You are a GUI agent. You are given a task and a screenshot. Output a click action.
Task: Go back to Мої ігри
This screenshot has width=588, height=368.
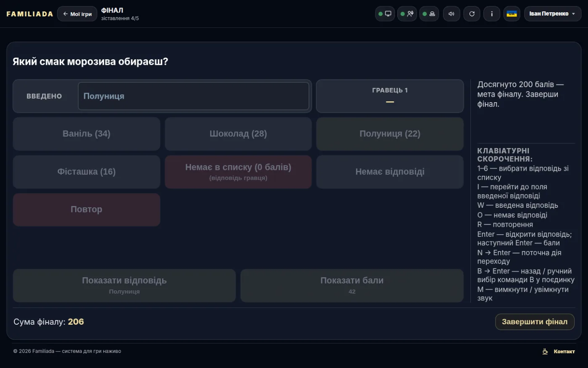(77, 14)
